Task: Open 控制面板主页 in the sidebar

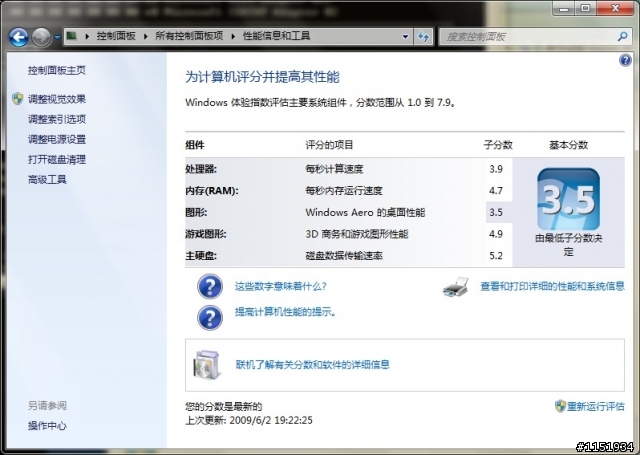Action: pos(57,71)
